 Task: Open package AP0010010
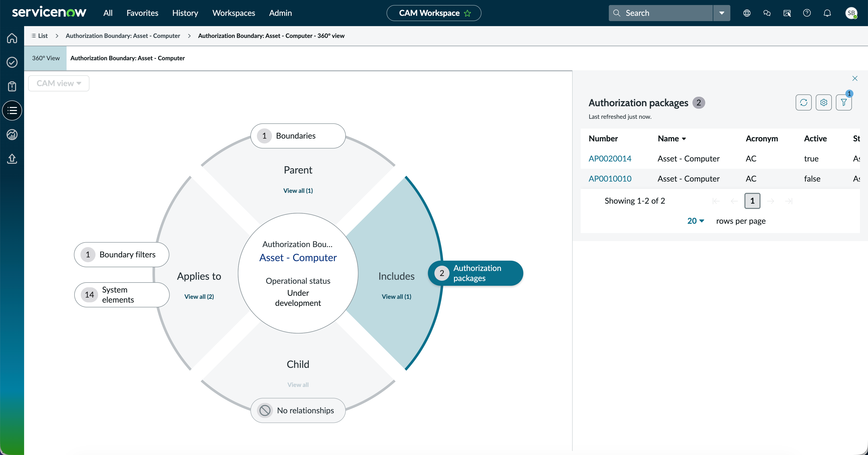pyautogui.click(x=610, y=179)
